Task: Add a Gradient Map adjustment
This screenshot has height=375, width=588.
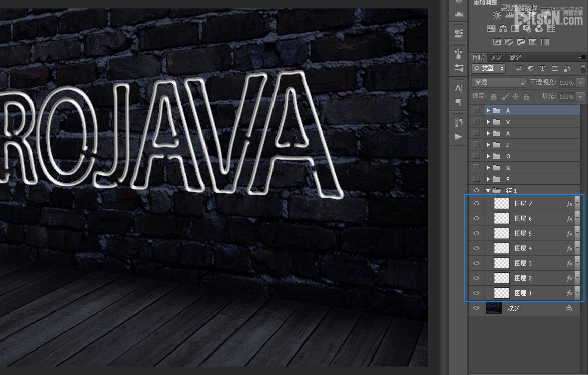Action: [545, 42]
